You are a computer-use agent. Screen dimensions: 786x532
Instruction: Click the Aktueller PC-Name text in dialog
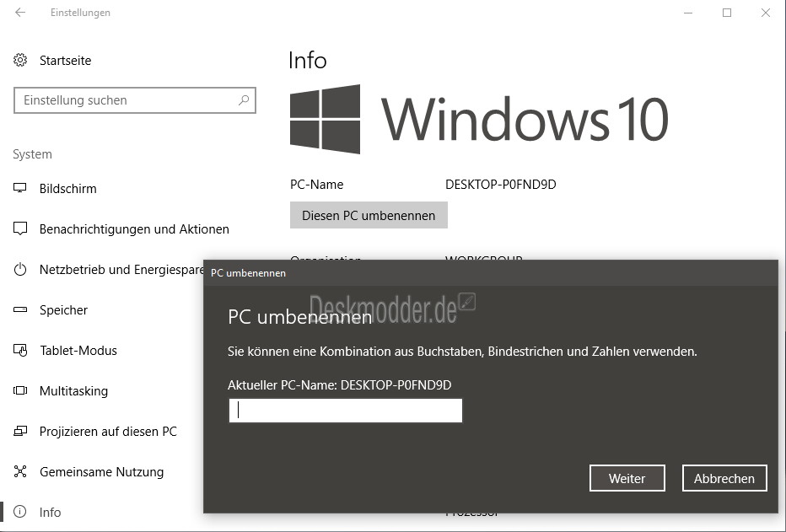[x=339, y=385]
